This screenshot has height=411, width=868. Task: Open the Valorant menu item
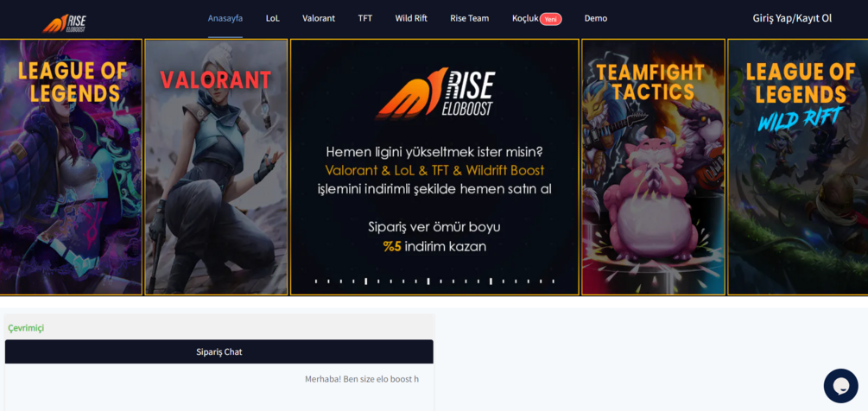319,18
